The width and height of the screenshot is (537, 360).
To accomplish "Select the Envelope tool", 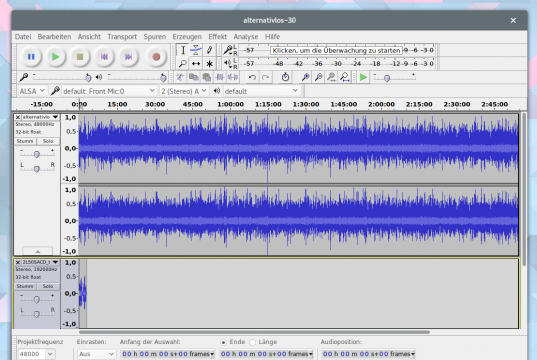I will pos(196,50).
